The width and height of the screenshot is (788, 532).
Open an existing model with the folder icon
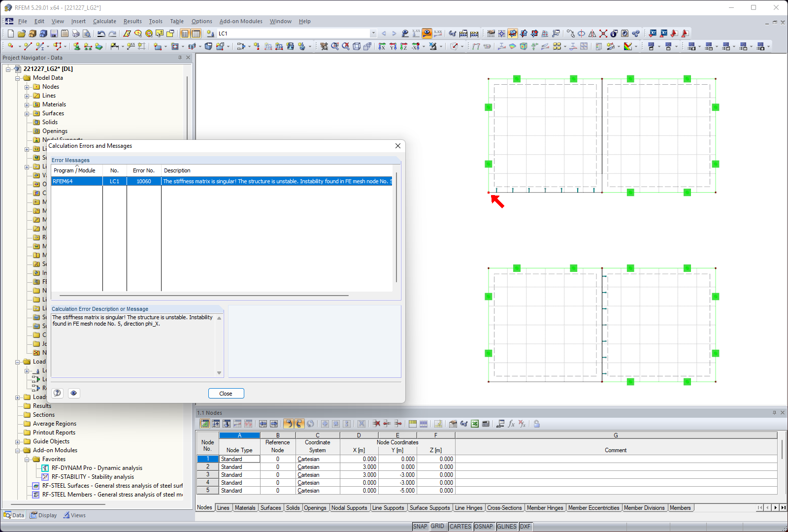point(22,33)
